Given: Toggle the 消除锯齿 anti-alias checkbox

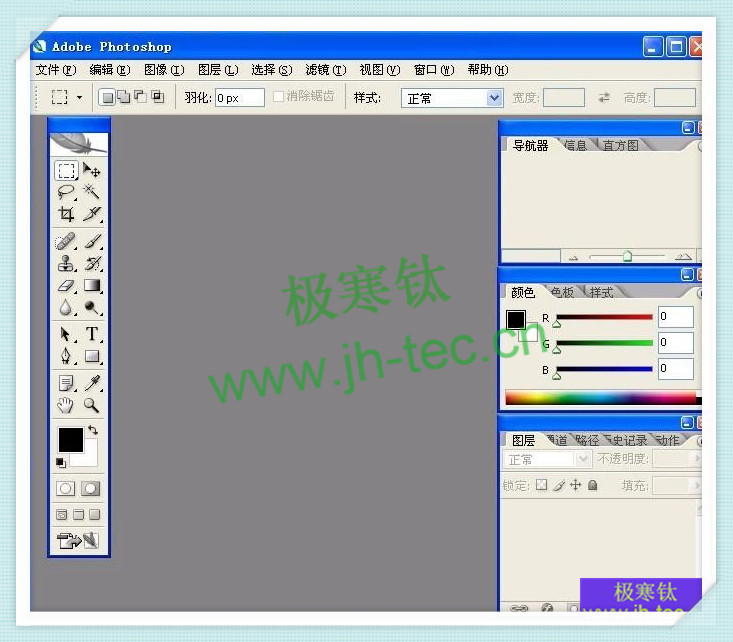Looking at the screenshot, I should 278,96.
